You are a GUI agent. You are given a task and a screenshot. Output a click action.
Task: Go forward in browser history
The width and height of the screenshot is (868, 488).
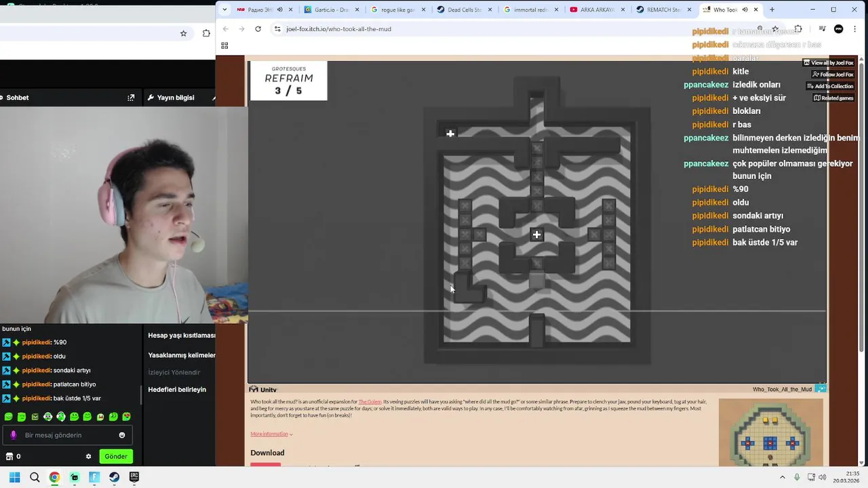[241, 29]
